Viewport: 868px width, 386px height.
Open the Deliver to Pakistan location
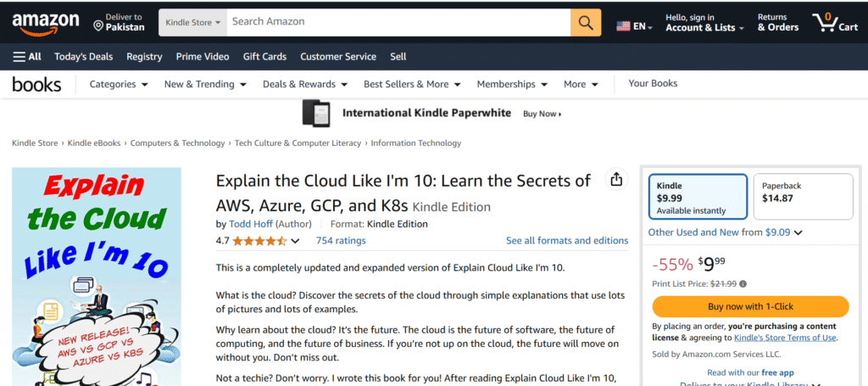(119, 23)
